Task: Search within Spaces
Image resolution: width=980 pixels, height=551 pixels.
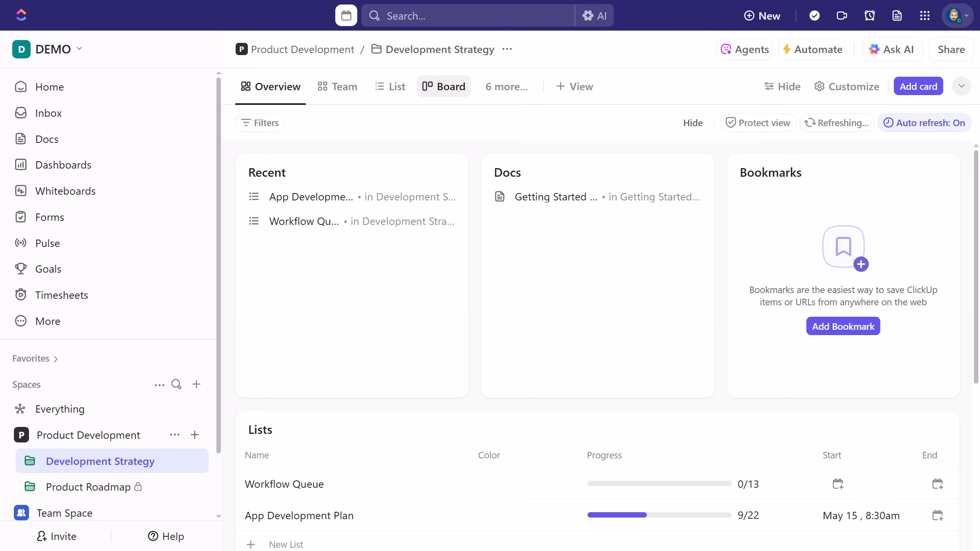Action: click(176, 384)
